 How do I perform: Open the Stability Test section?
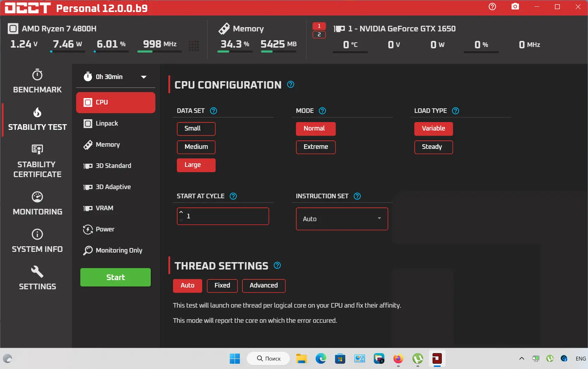click(37, 119)
